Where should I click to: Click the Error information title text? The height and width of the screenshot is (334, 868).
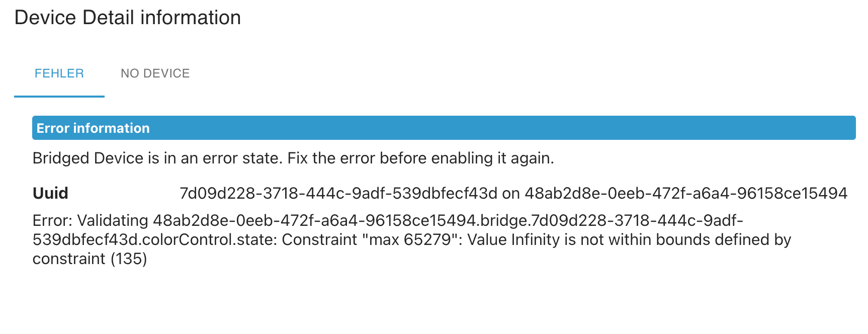93,128
